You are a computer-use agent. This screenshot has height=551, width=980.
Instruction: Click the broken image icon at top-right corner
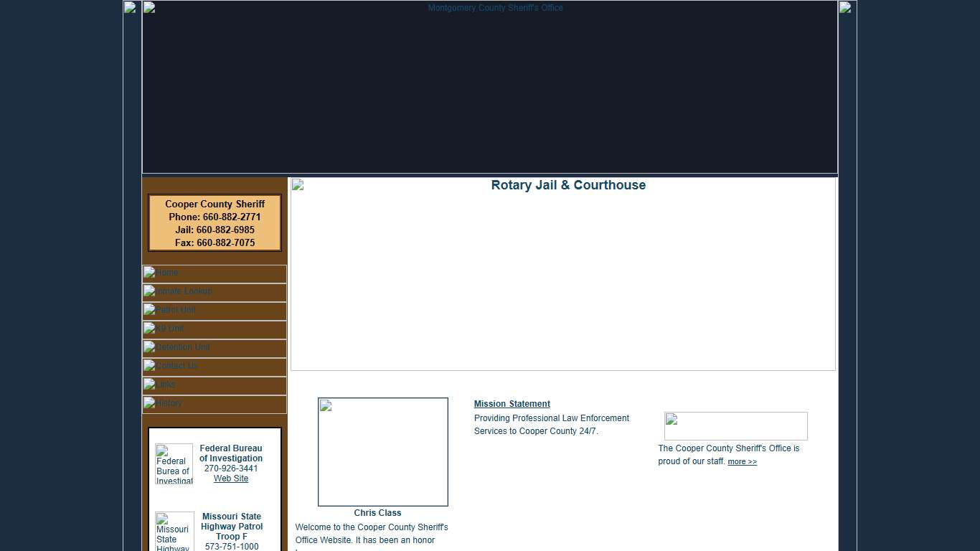(x=845, y=8)
